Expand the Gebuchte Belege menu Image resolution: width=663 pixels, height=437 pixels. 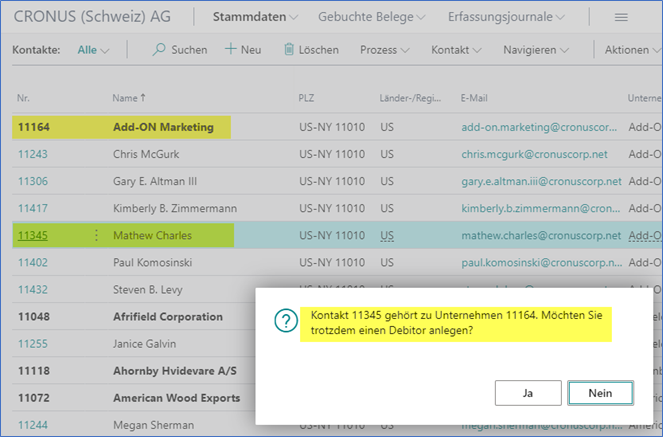pos(371,18)
